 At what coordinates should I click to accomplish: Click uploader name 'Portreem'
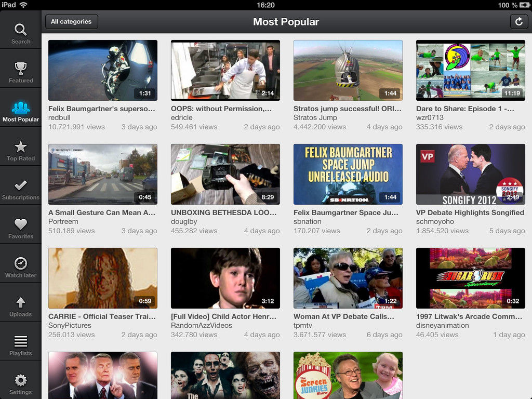tap(63, 221)
